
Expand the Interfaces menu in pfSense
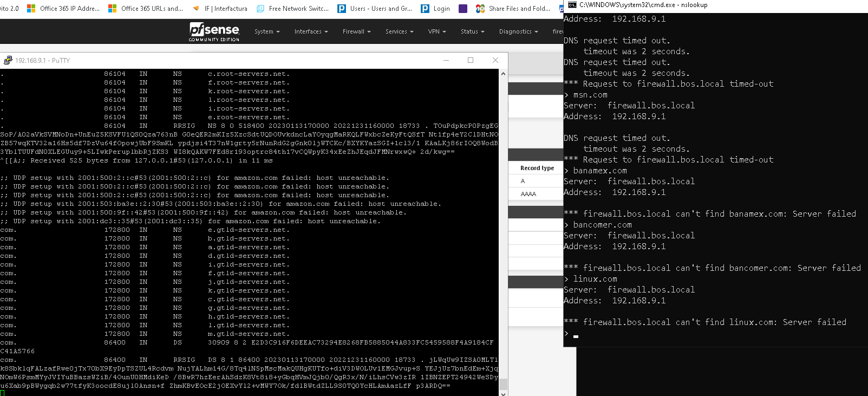tap(311, 31)
